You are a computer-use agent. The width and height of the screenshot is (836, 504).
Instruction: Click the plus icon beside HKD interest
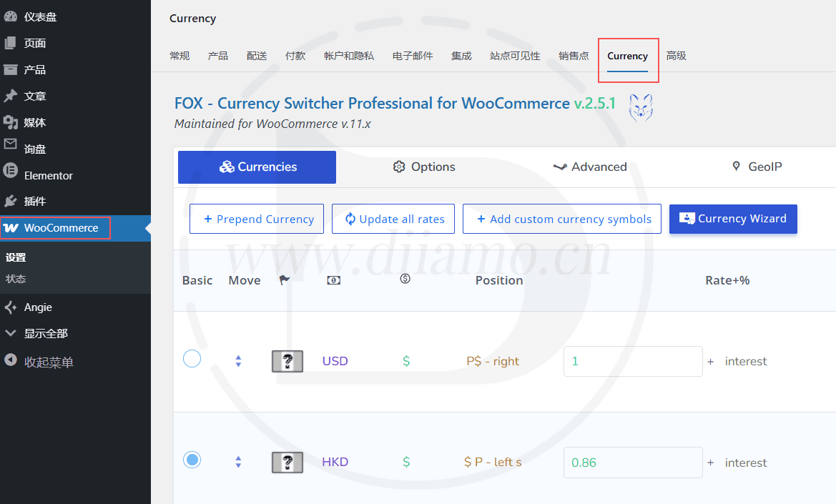[x=711, y=463]
